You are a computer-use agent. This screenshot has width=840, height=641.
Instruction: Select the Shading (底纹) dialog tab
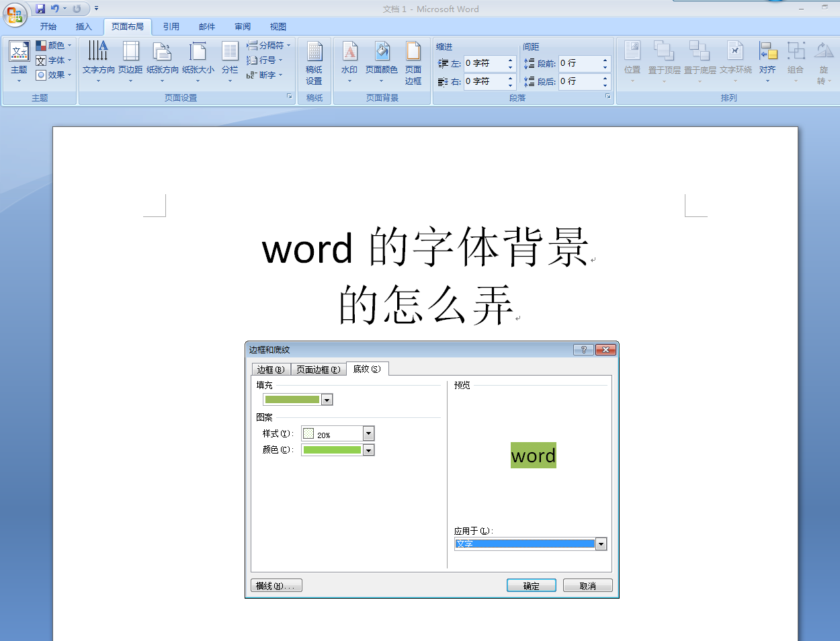(x=367, y=369)
